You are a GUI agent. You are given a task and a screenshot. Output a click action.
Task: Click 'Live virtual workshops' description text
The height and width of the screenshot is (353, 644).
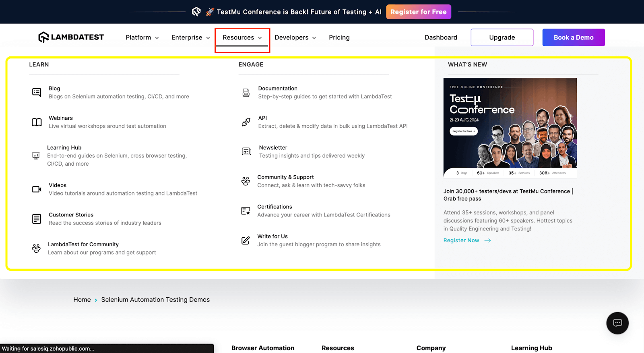coord(107,126)
